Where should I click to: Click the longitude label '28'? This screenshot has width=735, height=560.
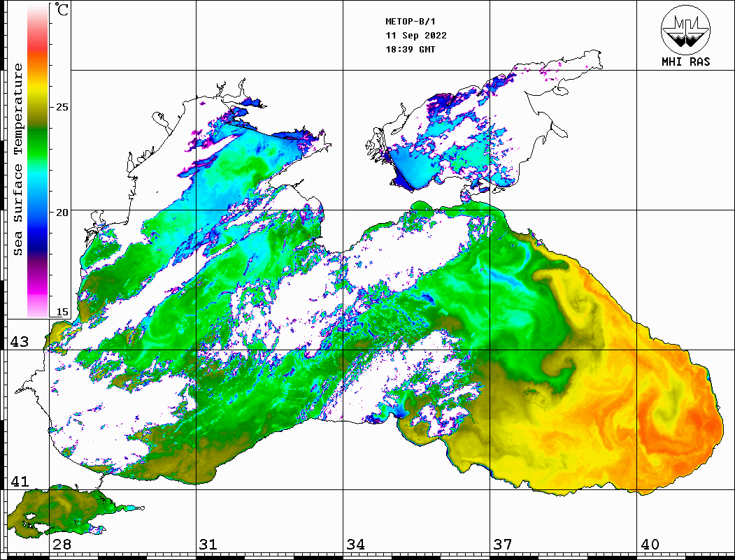tap(62, 544)
